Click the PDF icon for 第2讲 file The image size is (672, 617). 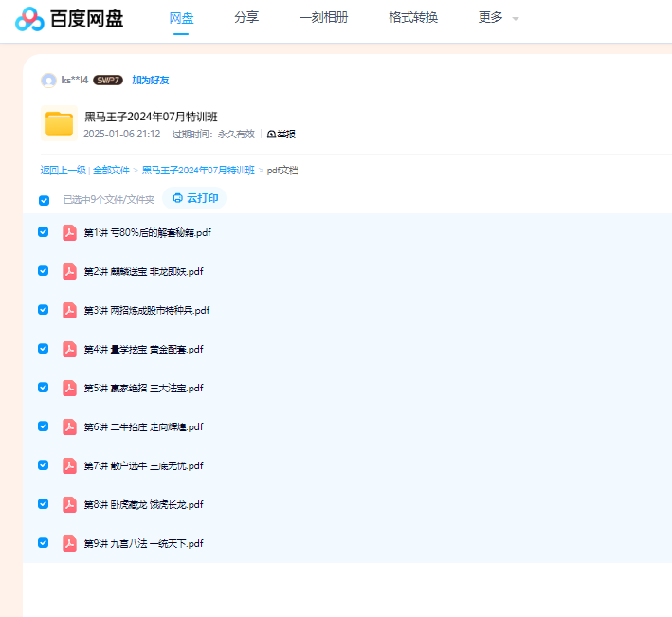click(x=69, y=272)
